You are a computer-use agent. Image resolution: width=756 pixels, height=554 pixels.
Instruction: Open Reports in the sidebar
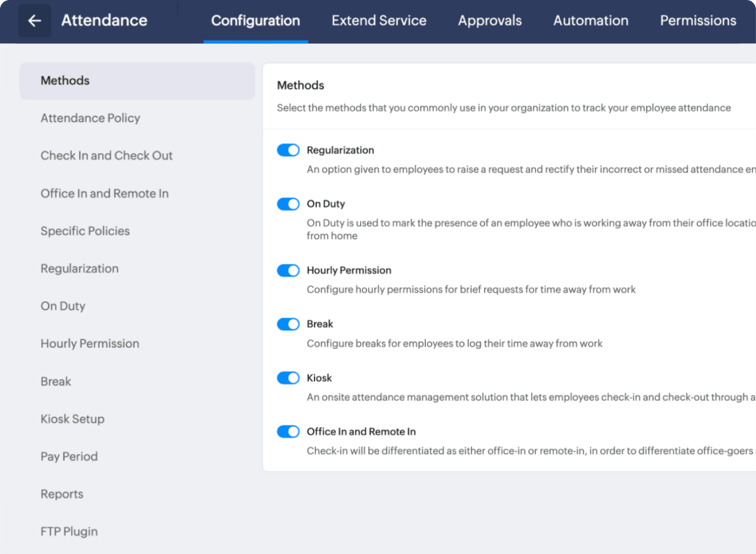point(62,494)
